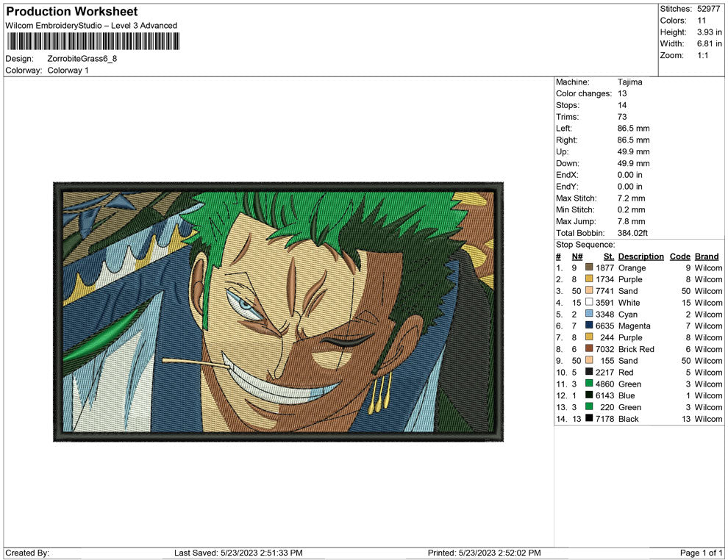728x560 pixels.
Task: Click the Zoom value '1:1'
Action: [703, 55]
